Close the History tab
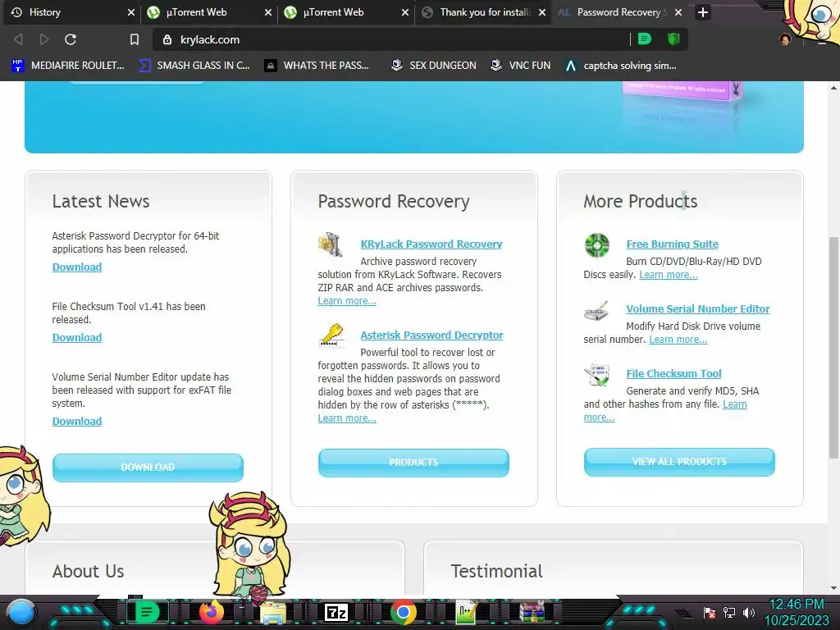The height and width of the screenshot is (630, 840). (x=130, y=12)
